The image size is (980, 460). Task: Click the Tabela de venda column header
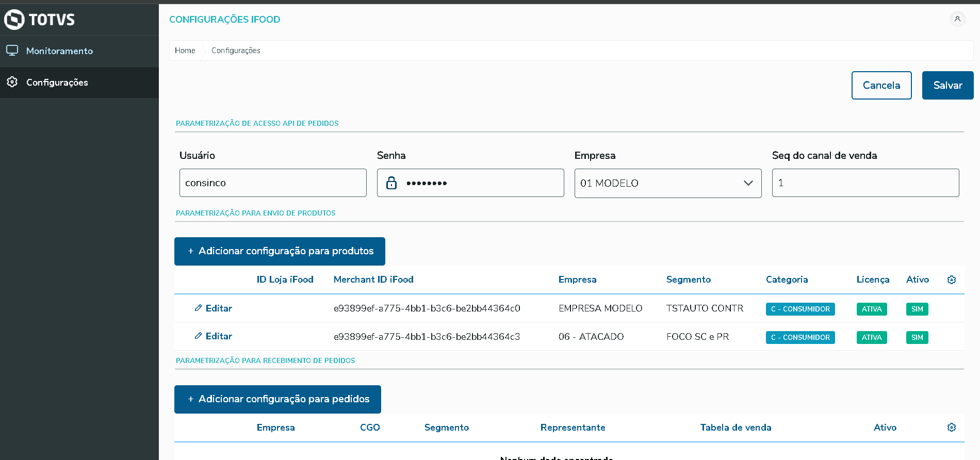coord(736,428)
